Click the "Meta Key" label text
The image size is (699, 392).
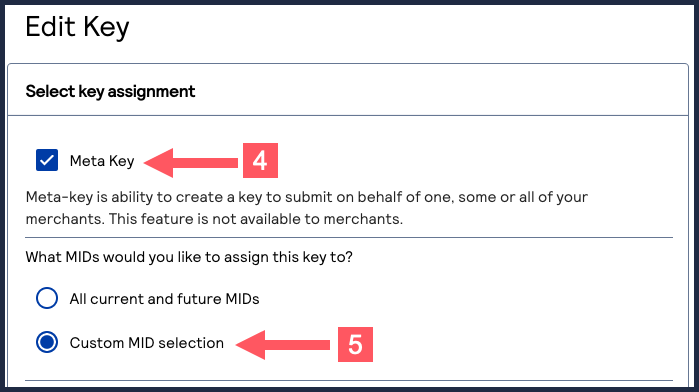click(x=102, y=161)
